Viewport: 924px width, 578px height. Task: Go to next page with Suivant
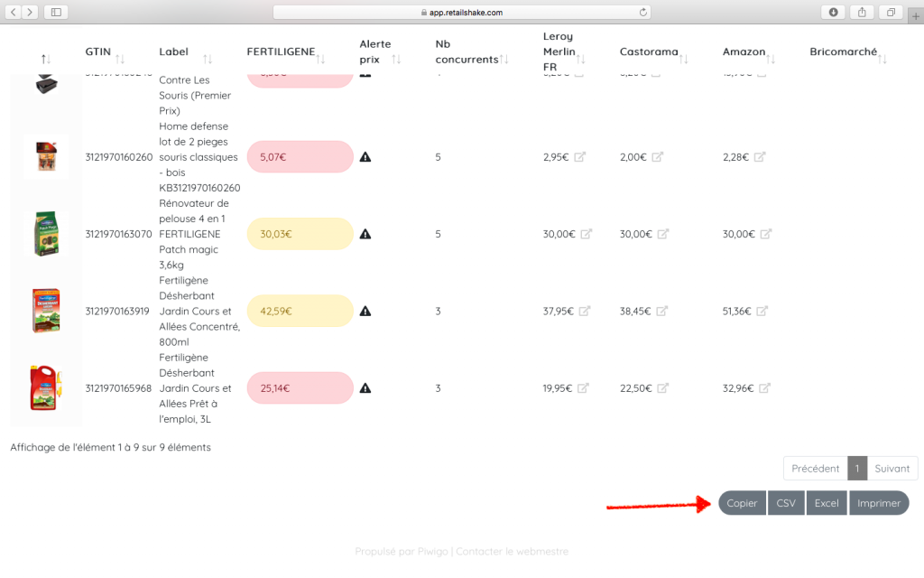pyautogui.click(x=892, y=469)
